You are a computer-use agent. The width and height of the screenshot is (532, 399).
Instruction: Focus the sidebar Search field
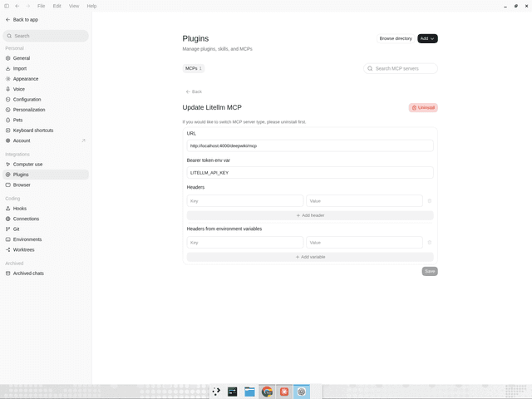(x=46, y=36)
